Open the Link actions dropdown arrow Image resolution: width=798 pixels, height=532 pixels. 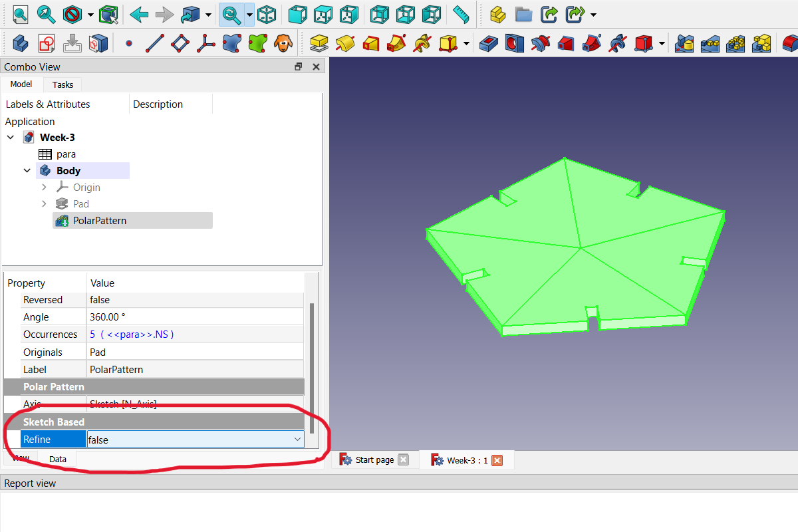click(593, 14)
